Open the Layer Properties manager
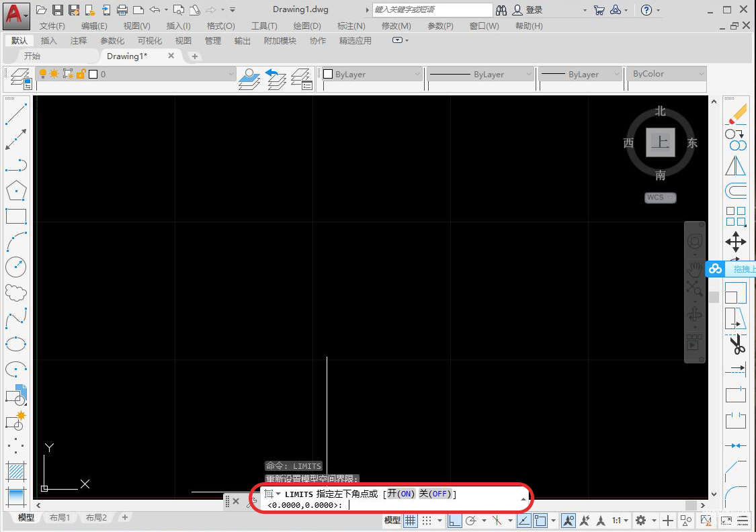756x532 pixels. pos(22,79)
